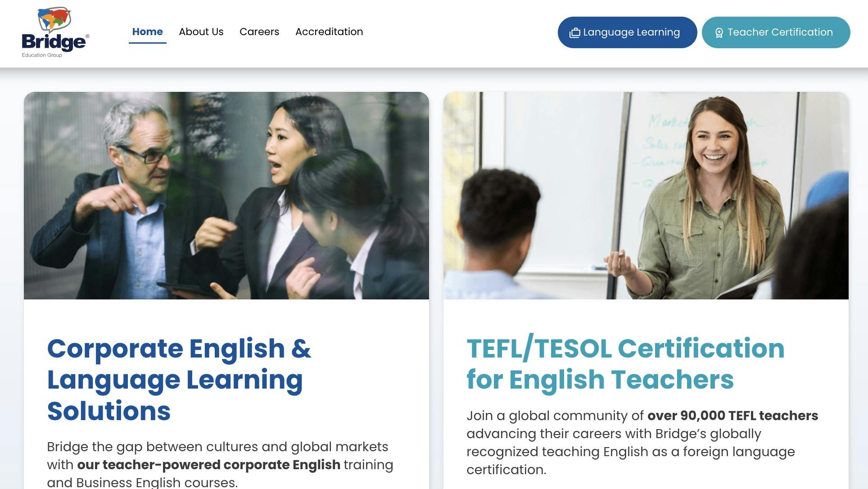Click the TEFL certification card description paragraph
The image size is (868, 489).
point(642,443)
